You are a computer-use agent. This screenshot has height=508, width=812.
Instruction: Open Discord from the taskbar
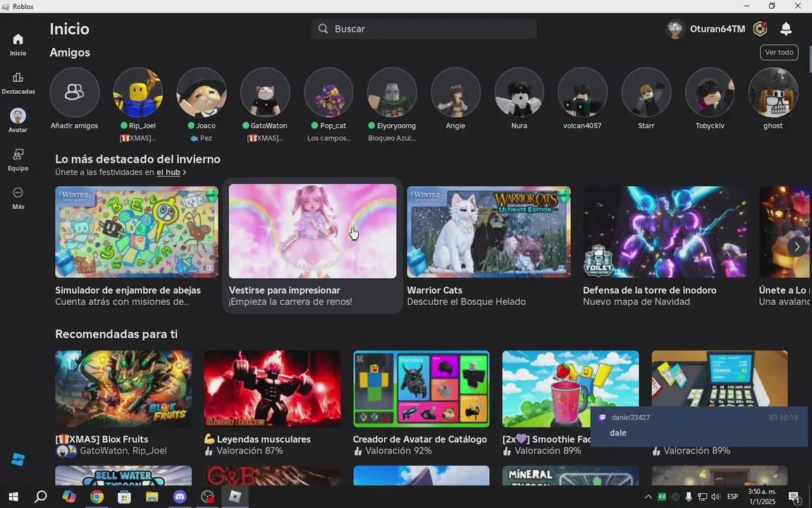tap(180, 497)
